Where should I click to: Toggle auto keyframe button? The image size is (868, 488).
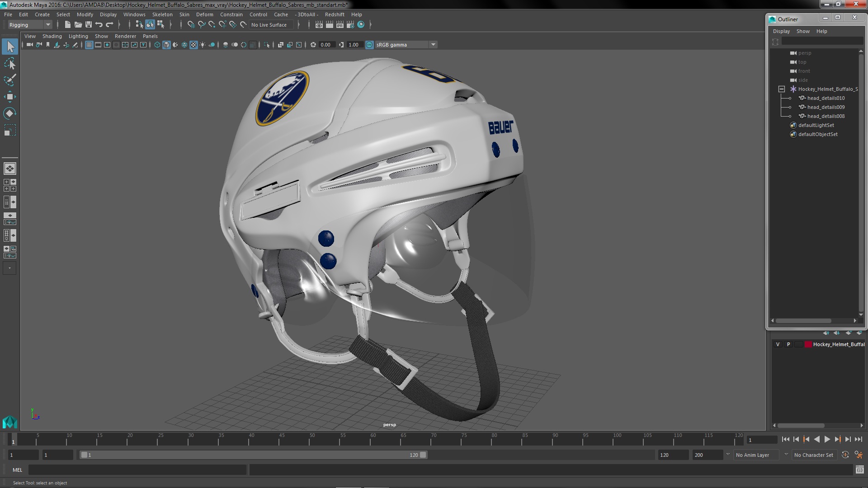(x=845, y=455)
